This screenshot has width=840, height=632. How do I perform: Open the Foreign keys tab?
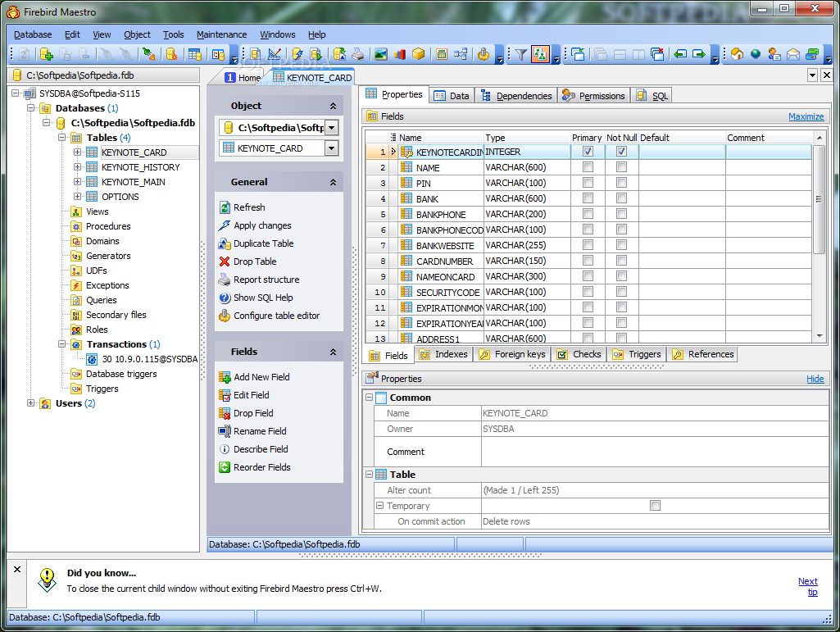pyautogui.click(x=513, y=354)
